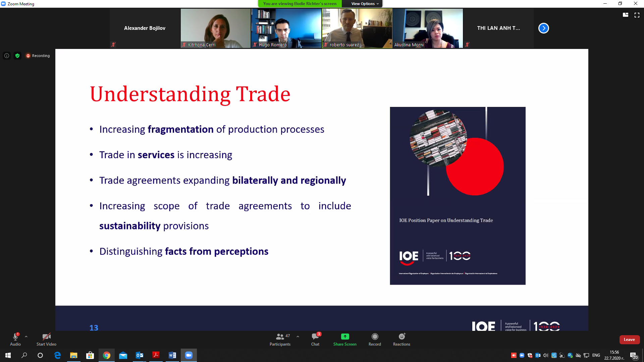The height and width of the screenshot is (362, 644).
Task: Switch gallery layout view icon
Action: click(626, 15)
